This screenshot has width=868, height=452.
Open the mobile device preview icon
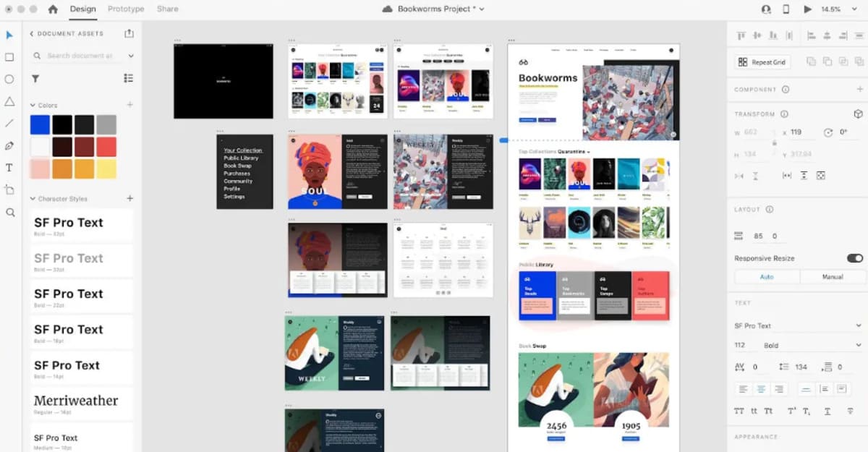786,9
